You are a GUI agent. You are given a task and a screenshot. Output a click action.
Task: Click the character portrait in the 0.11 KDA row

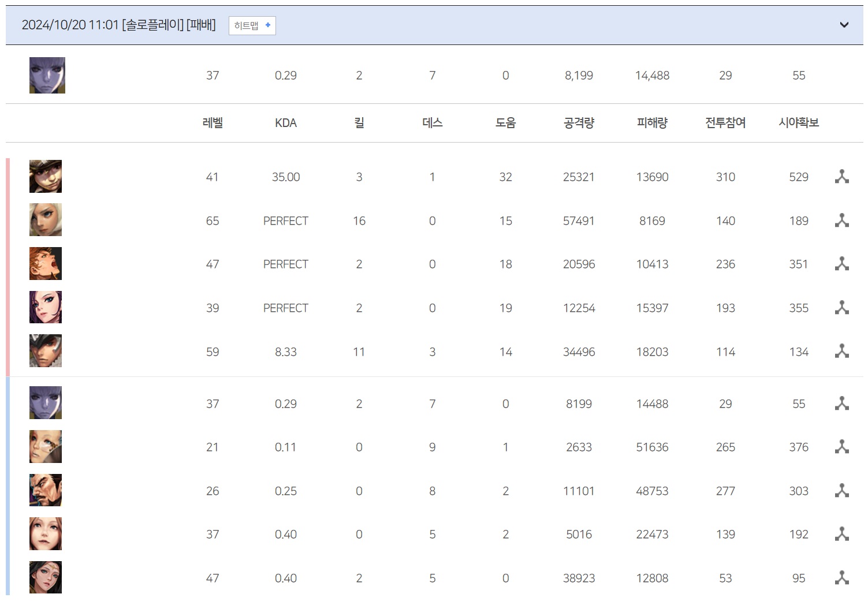pos(46,446)
